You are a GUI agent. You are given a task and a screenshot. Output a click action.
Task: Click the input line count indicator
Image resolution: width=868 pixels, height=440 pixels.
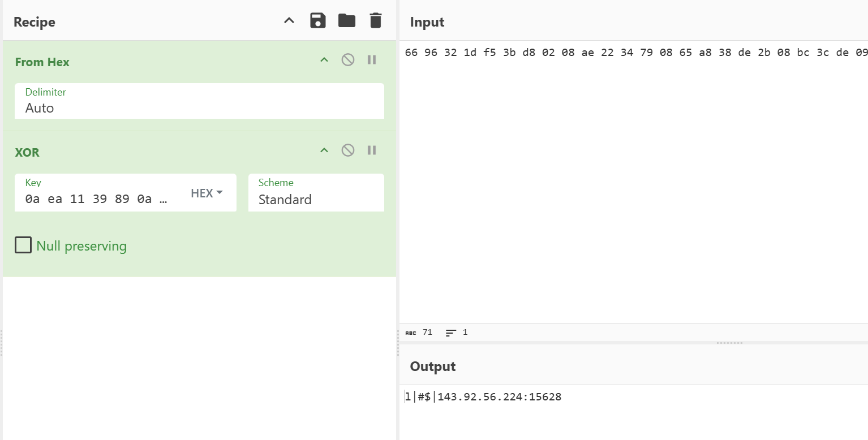coord(457,333)
